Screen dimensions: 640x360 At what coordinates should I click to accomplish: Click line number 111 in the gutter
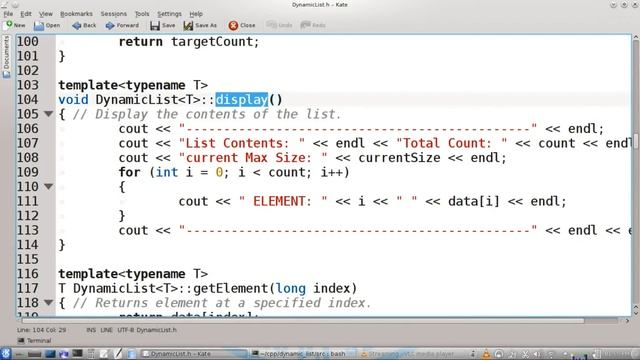pyautogui.click(x=27, y=201)
